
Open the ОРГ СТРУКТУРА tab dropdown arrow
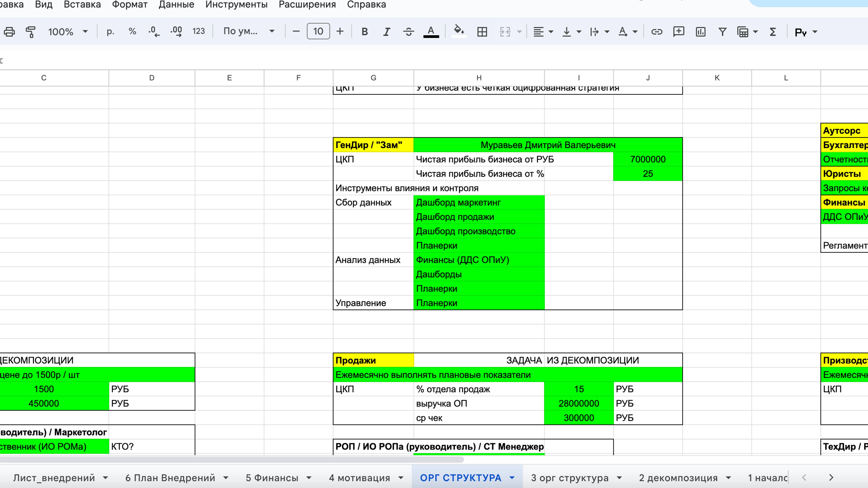[512, 478]
